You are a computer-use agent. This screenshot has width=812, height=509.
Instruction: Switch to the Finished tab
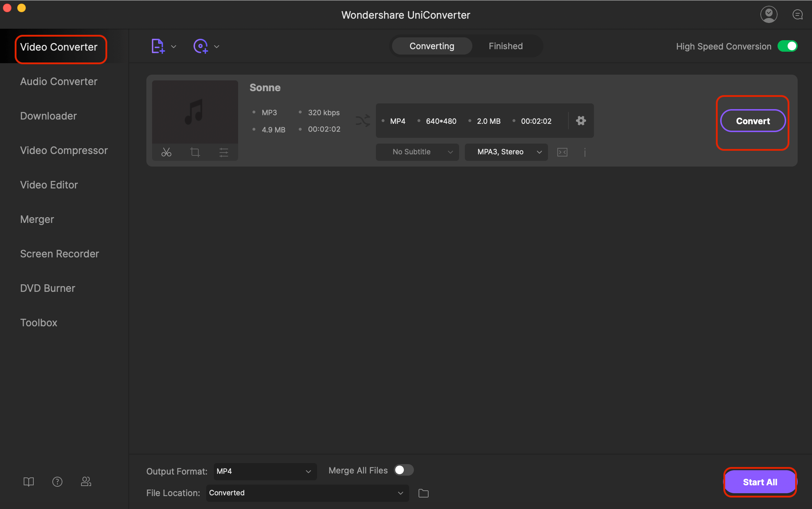[506, 46]
